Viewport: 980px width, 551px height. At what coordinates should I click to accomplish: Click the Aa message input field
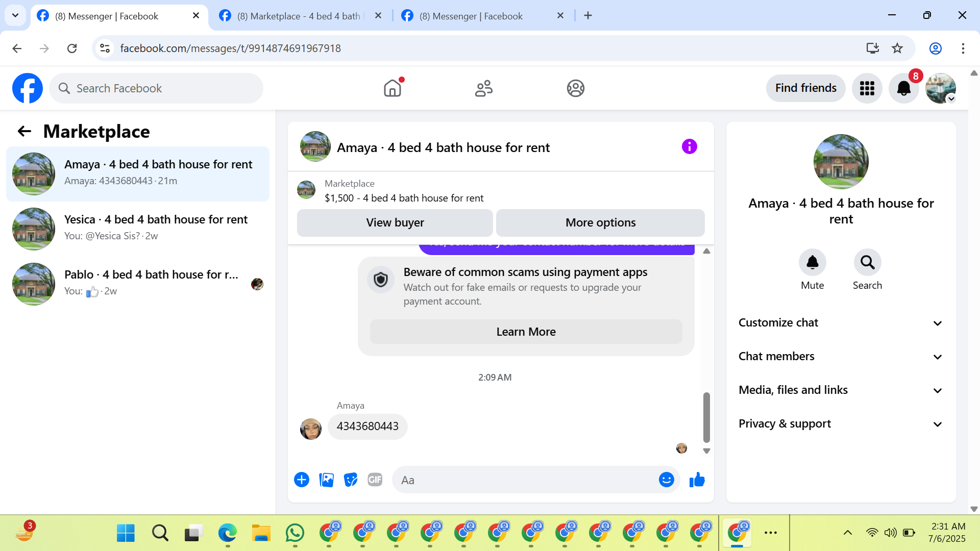[x=526, y=480]
